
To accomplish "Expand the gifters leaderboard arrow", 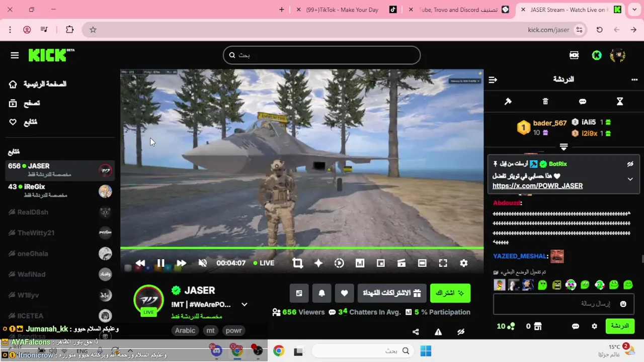I will [563, 147].
